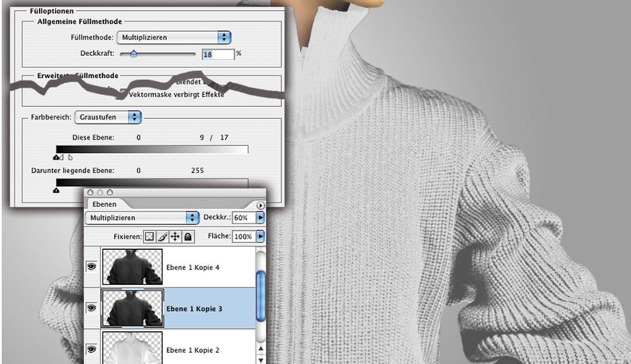
Task: Click the Diese Ebene gradient bar
Action: pyautogui.click(x=152, y=150)
